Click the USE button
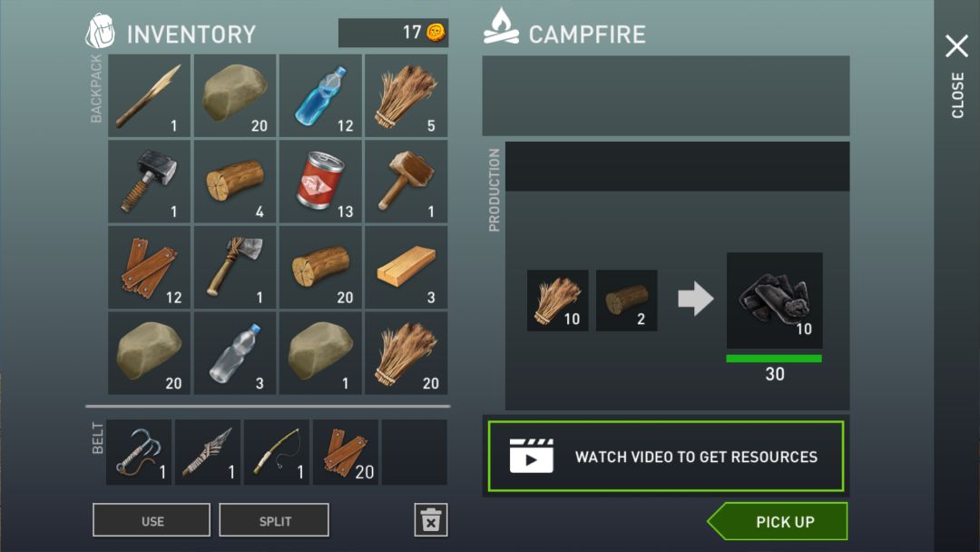This screenshot has width=980, height=552. (x=152, y=520)
